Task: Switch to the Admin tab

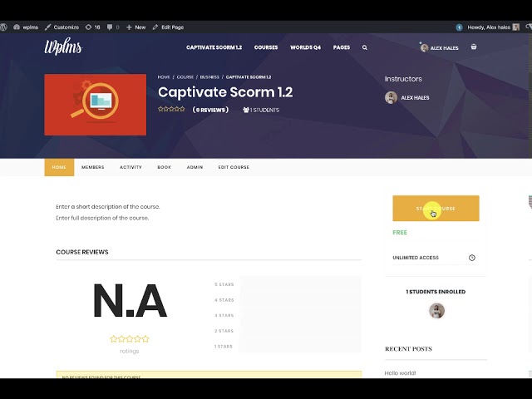Action: (x=195, y=167)
